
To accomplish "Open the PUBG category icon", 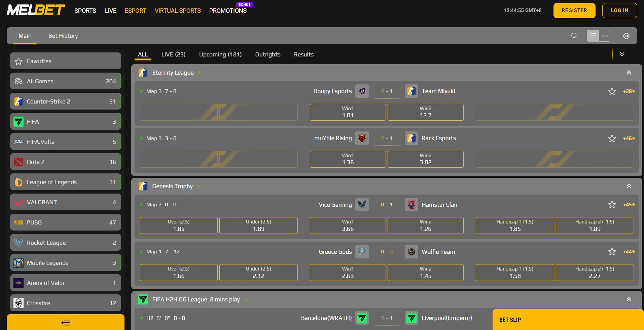I will coord(19,222).
